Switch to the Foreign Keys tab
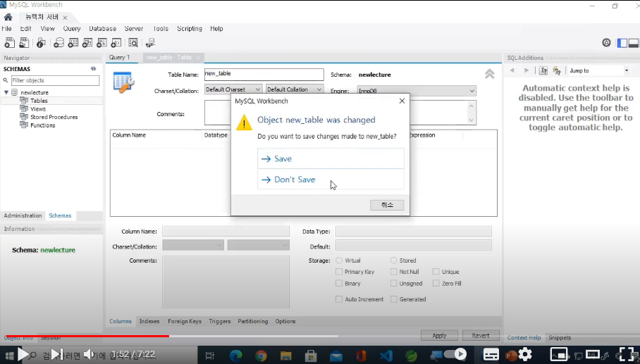Screen dimensions: 640x364 (x=185, y=321)
